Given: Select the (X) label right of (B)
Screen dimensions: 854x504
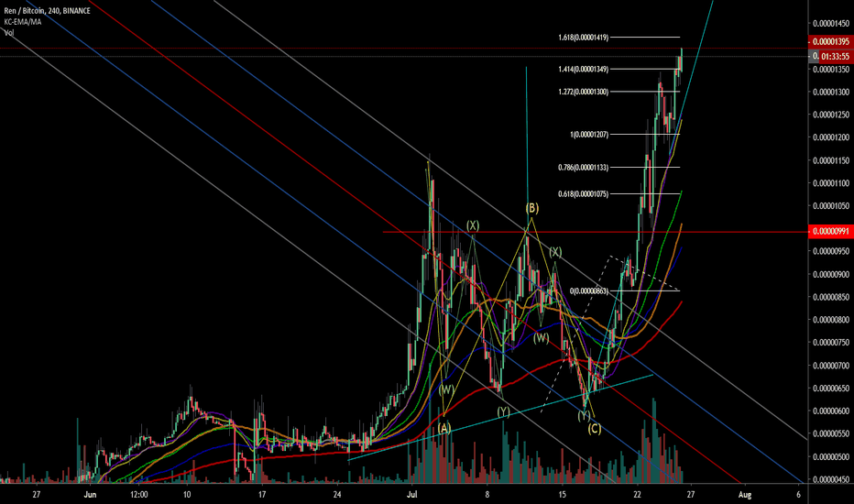Looking at the screenshot, I should click(x=554, y=251).
